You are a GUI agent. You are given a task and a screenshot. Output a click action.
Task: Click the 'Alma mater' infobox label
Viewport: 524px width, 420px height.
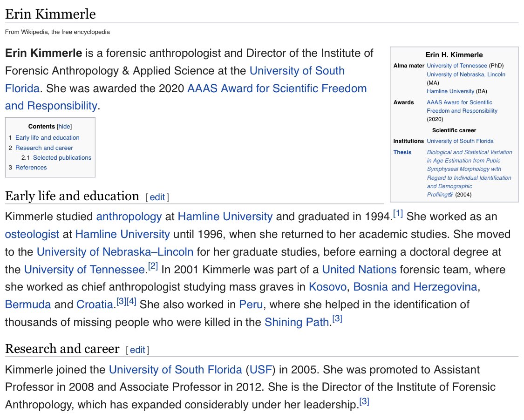408,66
